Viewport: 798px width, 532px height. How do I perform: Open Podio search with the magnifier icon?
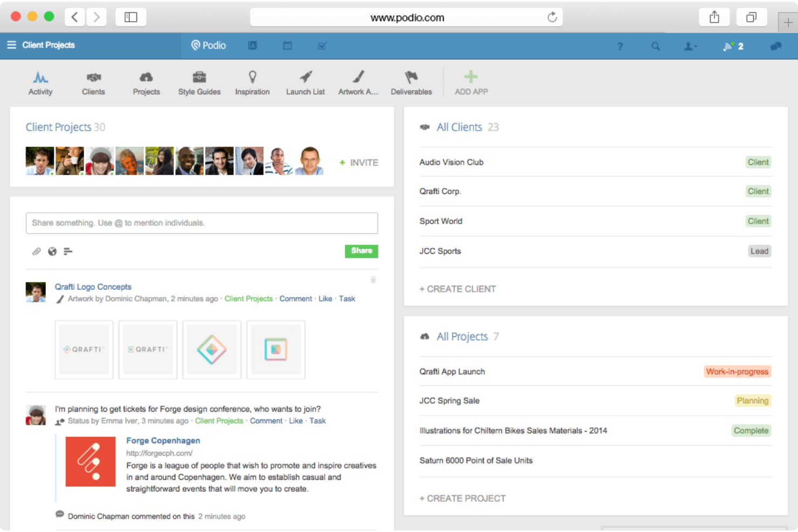click(x=655, y=46)
